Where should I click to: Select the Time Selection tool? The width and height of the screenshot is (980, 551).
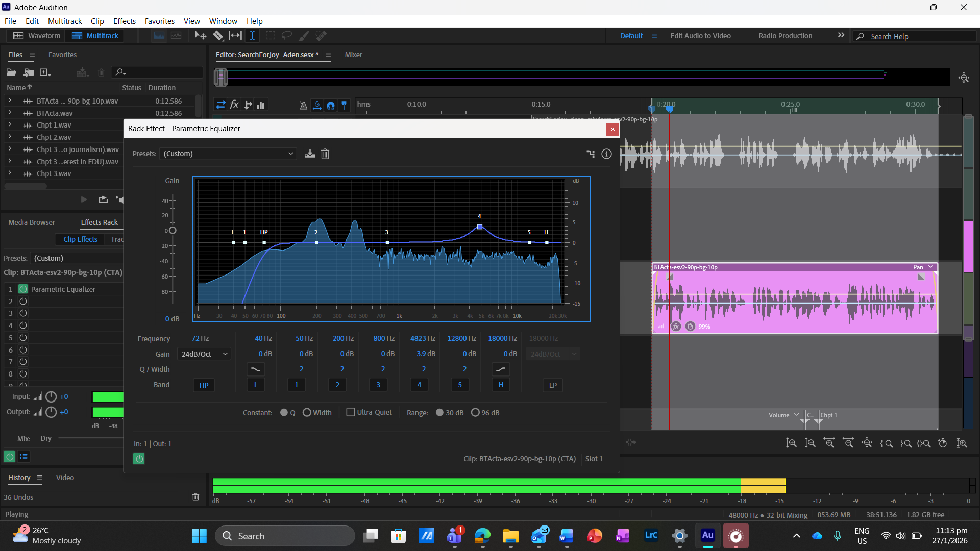tap(252, 36)
